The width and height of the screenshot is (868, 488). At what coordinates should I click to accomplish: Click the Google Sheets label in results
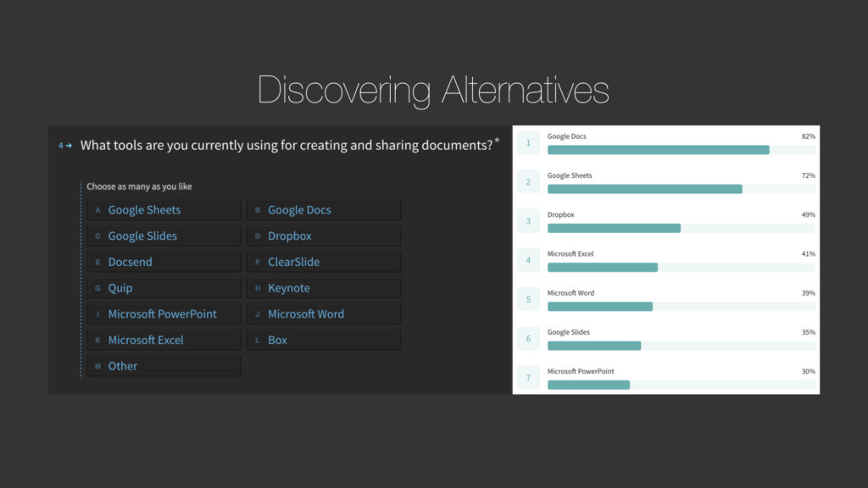click(x=570, y=176)
